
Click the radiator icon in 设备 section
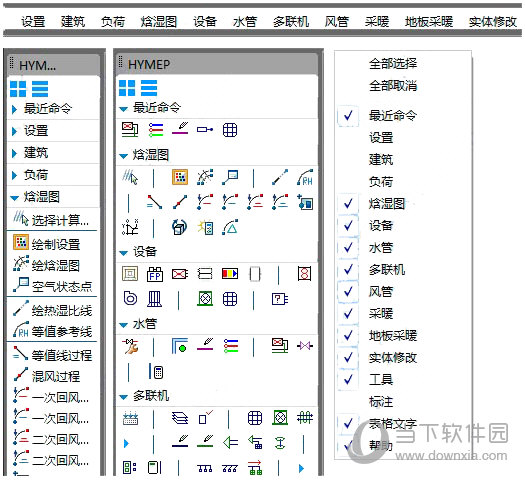pos(155,299)
